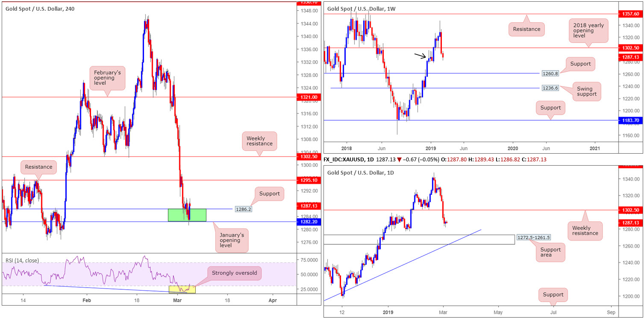Viewport: 644px width, 318px height.
Task: Select the 1357.60 price label
Action: coord(631,14)
